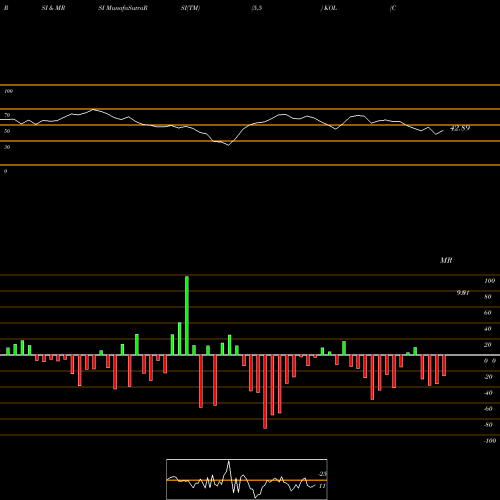The width and height of the screenshot is (500, 500).
Task: Click the 11 value in the mini chart
Action: tap(322, 486)
